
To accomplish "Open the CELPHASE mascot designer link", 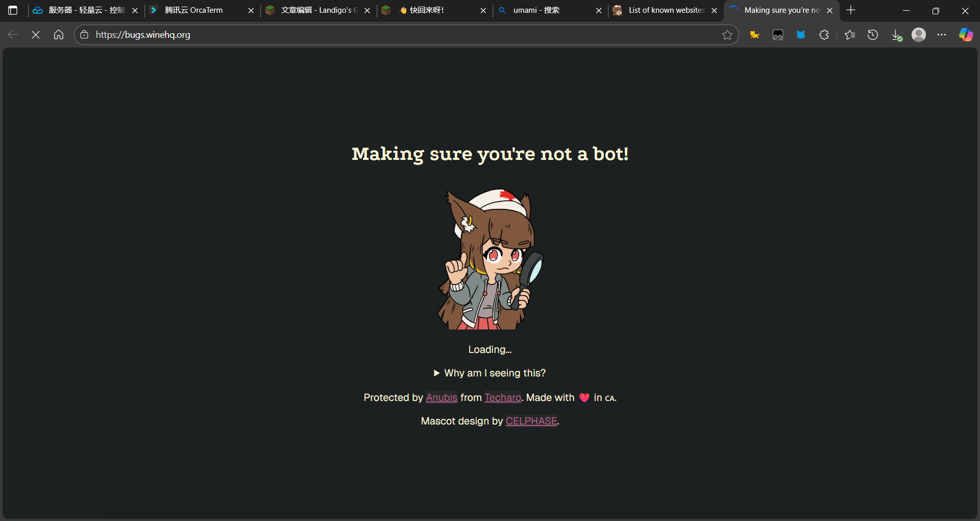I will [531, 421].
